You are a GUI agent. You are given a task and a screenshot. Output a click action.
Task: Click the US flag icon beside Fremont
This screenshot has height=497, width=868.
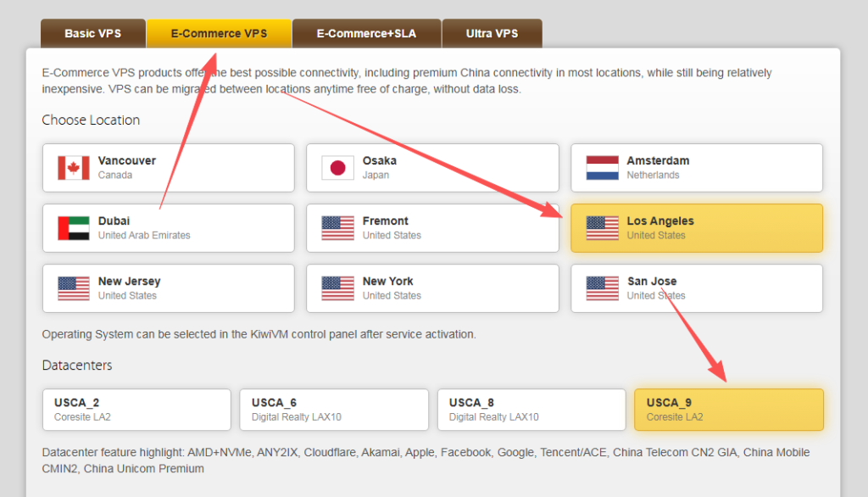click(x=337, y=228)
